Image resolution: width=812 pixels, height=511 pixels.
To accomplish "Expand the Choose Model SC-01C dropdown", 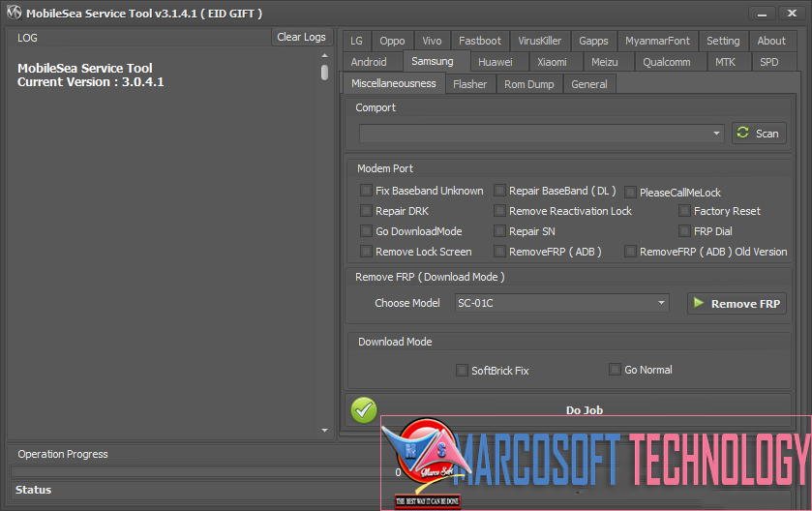I will coord(661,302).
